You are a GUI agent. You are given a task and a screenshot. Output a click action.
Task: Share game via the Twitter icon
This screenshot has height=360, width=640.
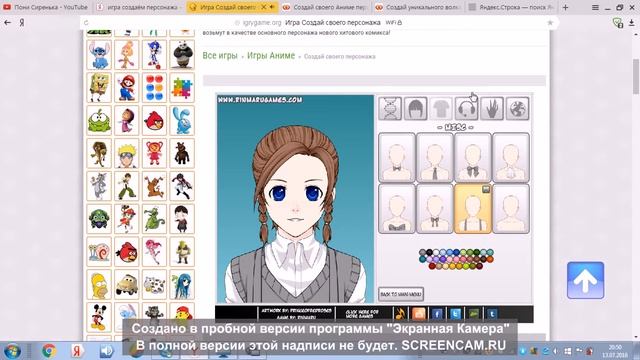(x=455, y=313)
